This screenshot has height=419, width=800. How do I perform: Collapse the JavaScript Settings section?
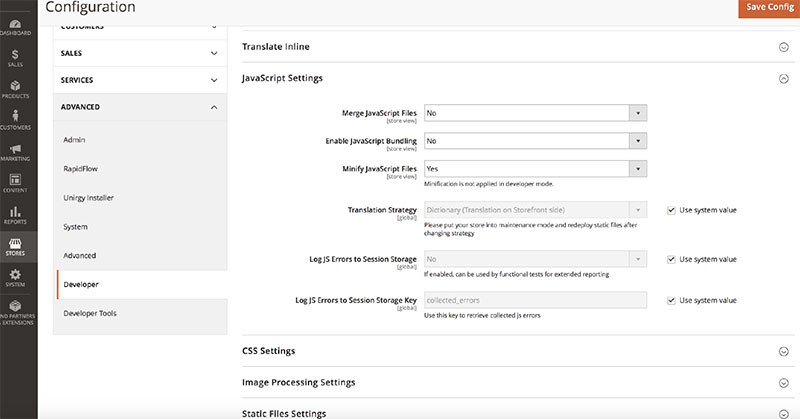point(783,78)
